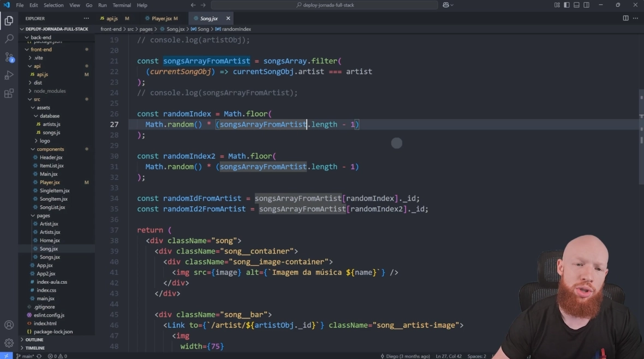This screenshot has height=359, width=644.
Task: Open Artist.jsx in the pages folder
Action: click(49, 224)
